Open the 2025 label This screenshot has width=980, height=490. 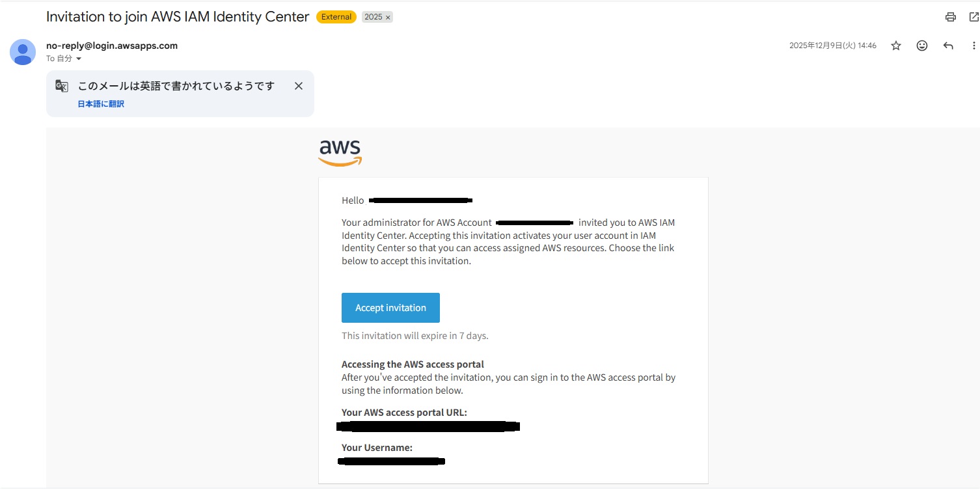(374, 17)
